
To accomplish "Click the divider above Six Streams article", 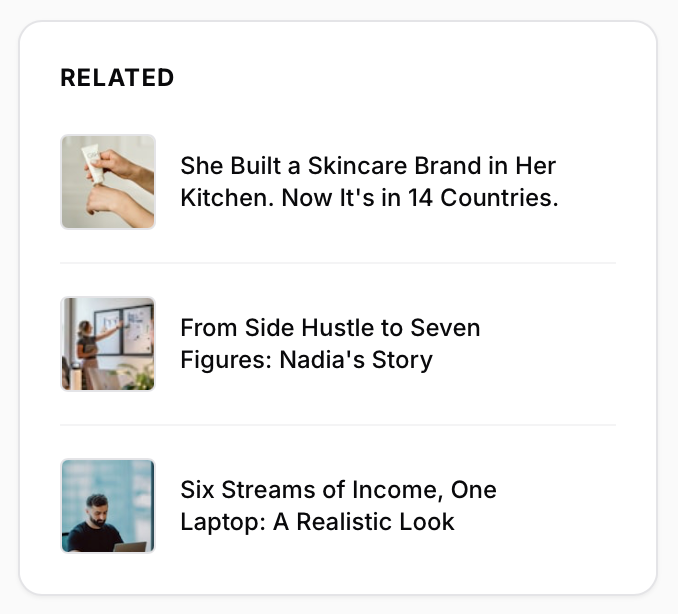I will 338,425.
